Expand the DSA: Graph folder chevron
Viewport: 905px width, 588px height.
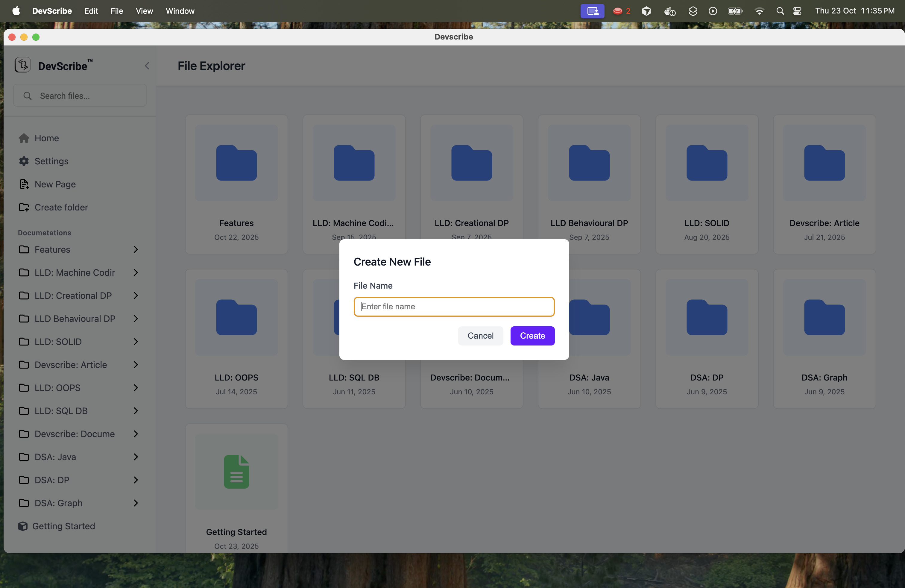coord(136,503)
